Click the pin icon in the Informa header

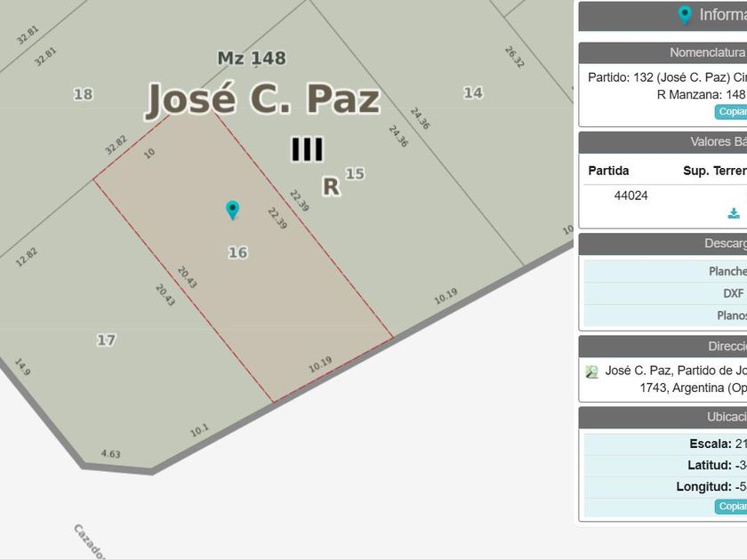coord(685,15)
